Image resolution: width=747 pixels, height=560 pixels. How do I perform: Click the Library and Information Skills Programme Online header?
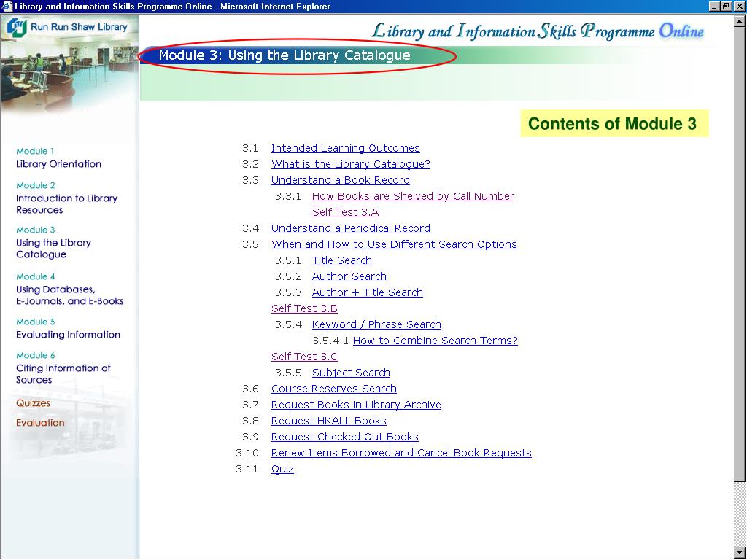coord(538,31)
